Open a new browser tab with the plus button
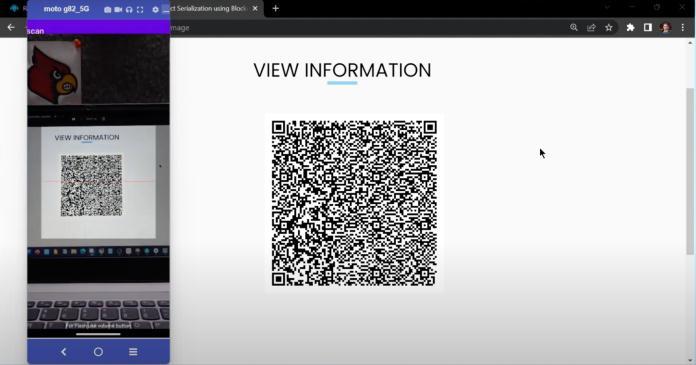This screenshot has width=696, height=365. (x=276, y=8)
